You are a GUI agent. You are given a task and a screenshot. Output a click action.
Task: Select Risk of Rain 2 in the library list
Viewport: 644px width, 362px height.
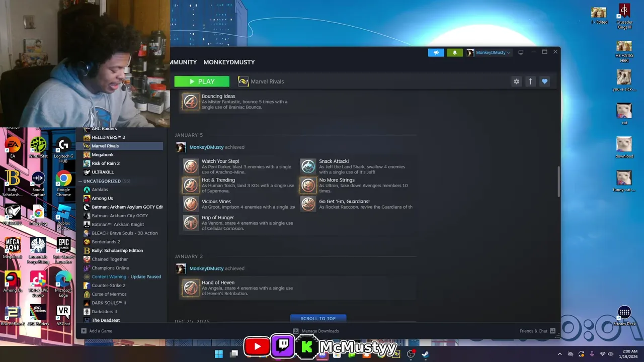tap(106, 163)
